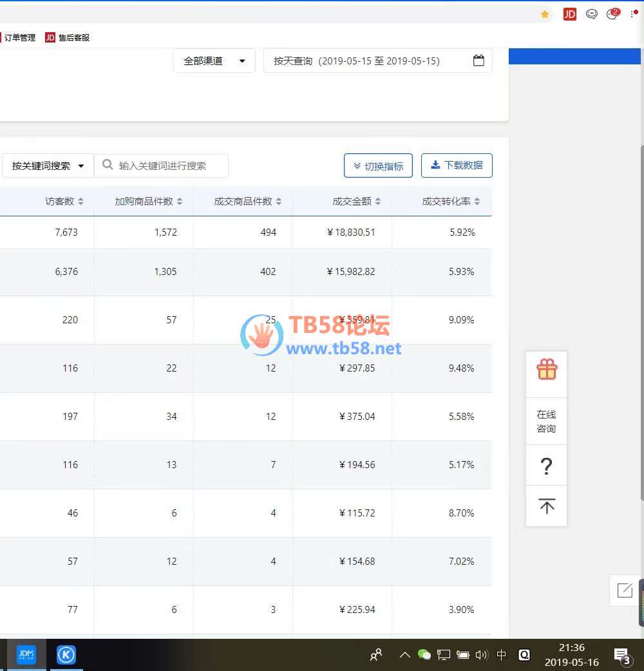Open the 订单管理 bookmark
This screenshot has height=671, width=644.
[19, 38]
